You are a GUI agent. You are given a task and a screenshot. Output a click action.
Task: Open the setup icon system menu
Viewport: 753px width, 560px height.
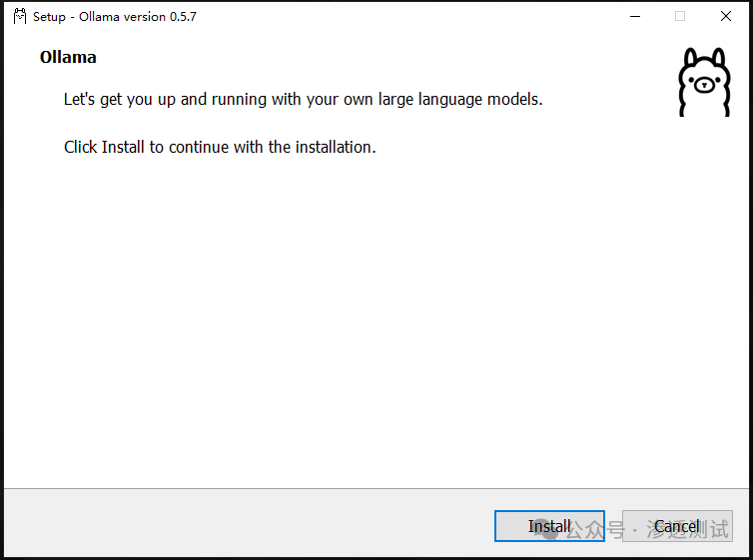pyautogui.click(x=20, y=16)
